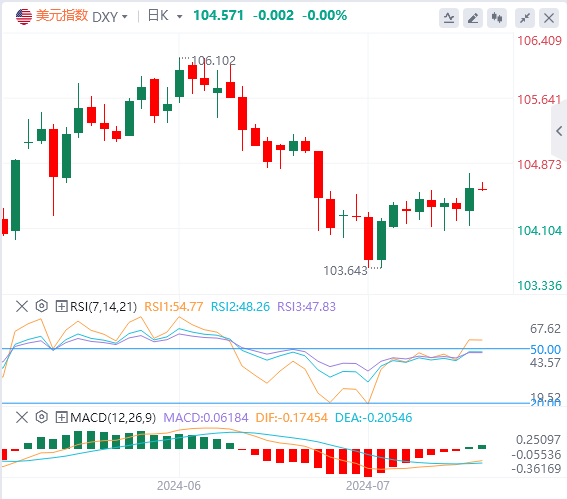Image resolution: width=567 pixels, height=499 pixels.
Task: Collapse chart with shrink arrows icon
Action: coord(525,18)
